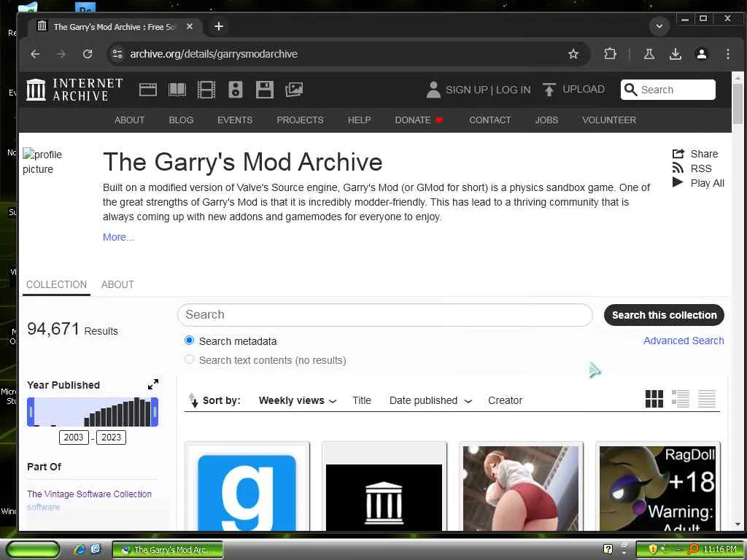Screen dimensions: 747x560
Task: Open the COLLECTION tab
Action: (56, 285)
